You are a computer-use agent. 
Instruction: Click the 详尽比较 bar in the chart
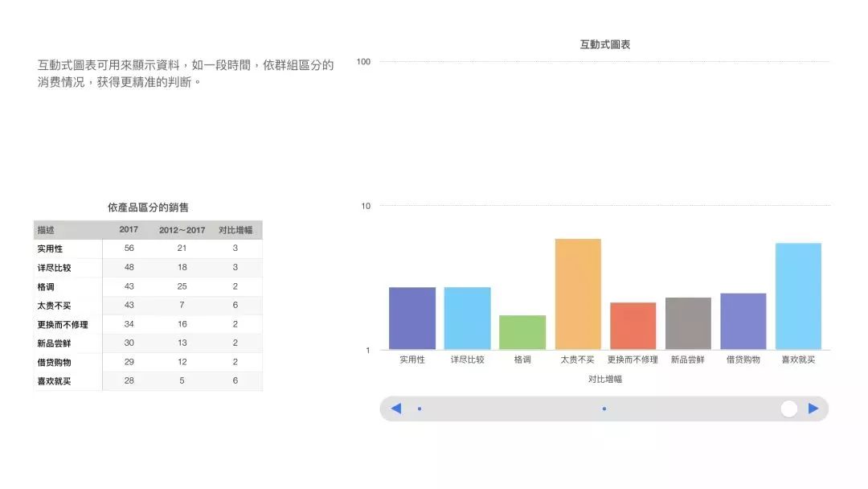coord(467,318)
